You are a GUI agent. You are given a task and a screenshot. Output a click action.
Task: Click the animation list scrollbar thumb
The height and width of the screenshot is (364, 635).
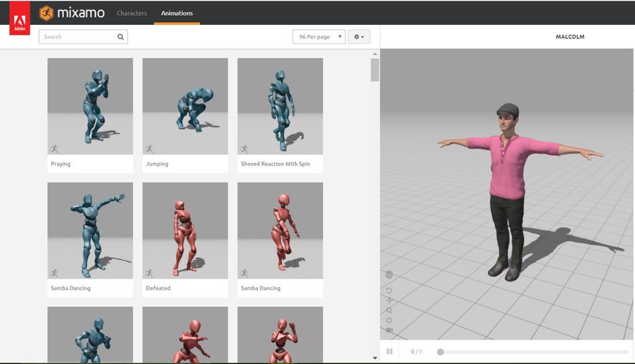[375, 70]
